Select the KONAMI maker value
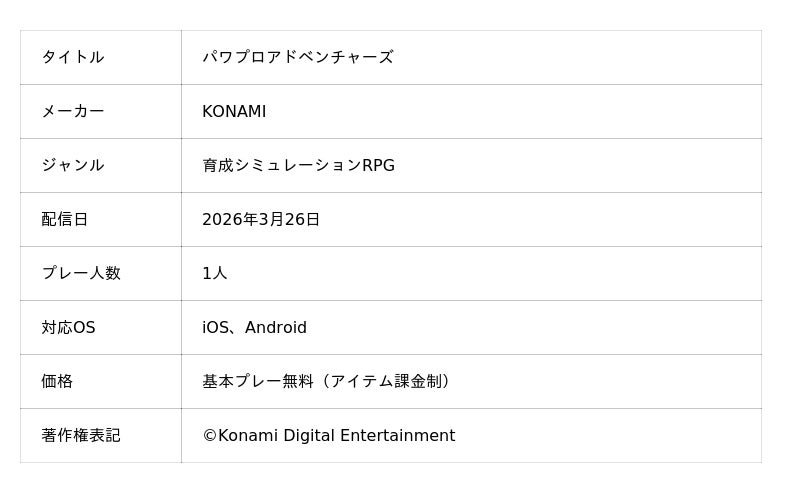 click(234, 111)
